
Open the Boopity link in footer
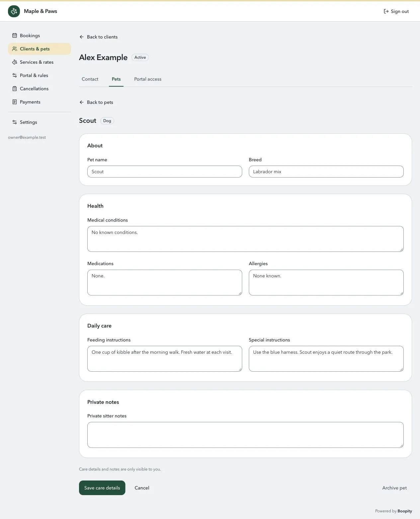(405, 511)
